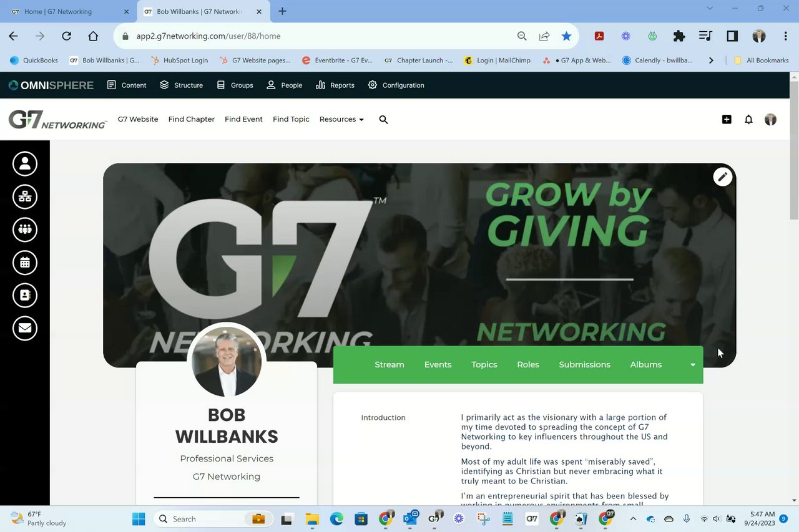Open the profile icon in the left sidebar
This screenshot has height=532, width=799.
click(x=25, y=163)
